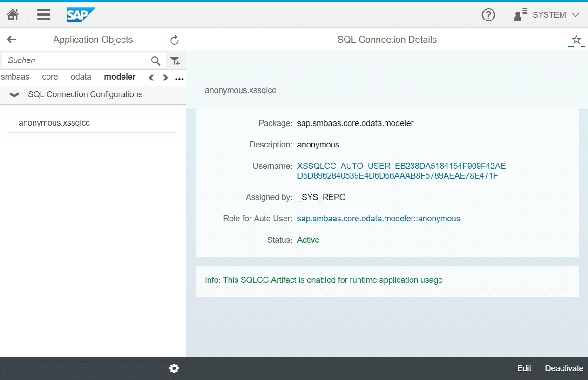Select the odata breadcrumb item
Viewport: 588px width, 380px height.
point(81,77)
